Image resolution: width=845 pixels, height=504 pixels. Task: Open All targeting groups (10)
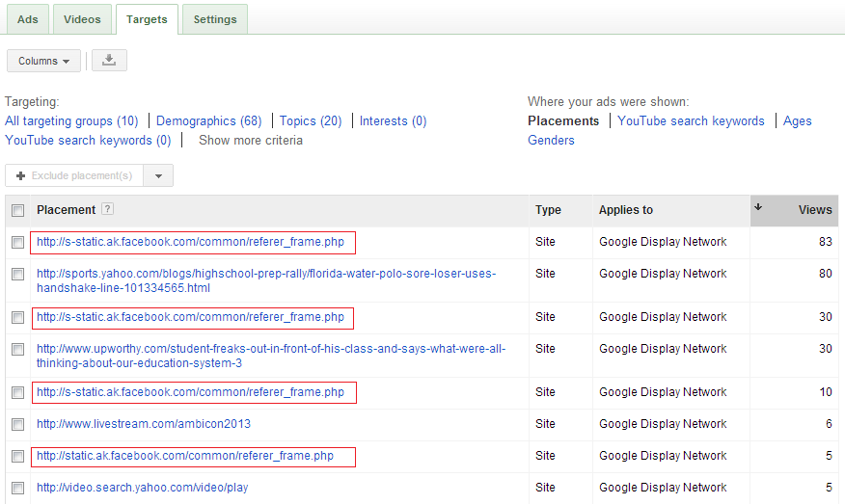click(x=71, y=121)
